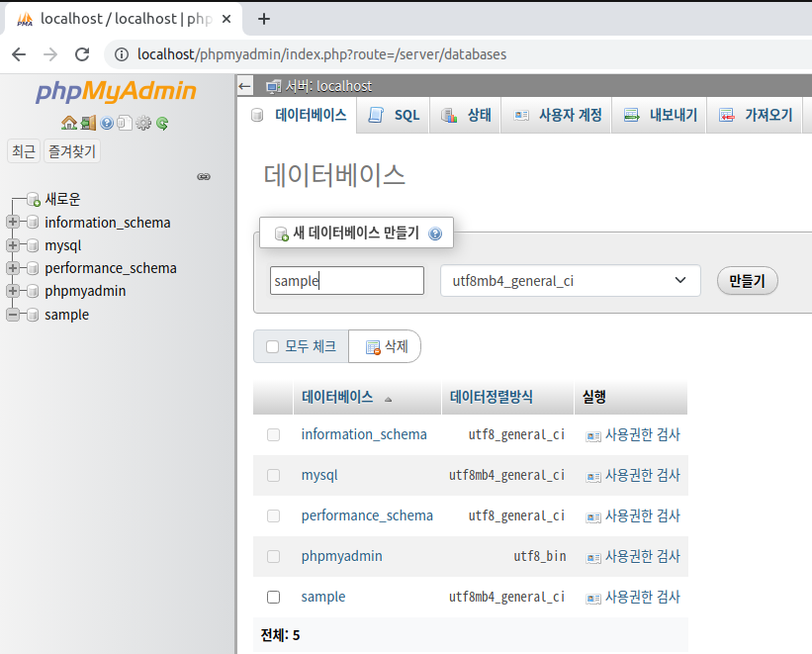The width and height of the screenshot is (812, 654).
Task: Go back with browser back arrow
Action: point(19,54)
